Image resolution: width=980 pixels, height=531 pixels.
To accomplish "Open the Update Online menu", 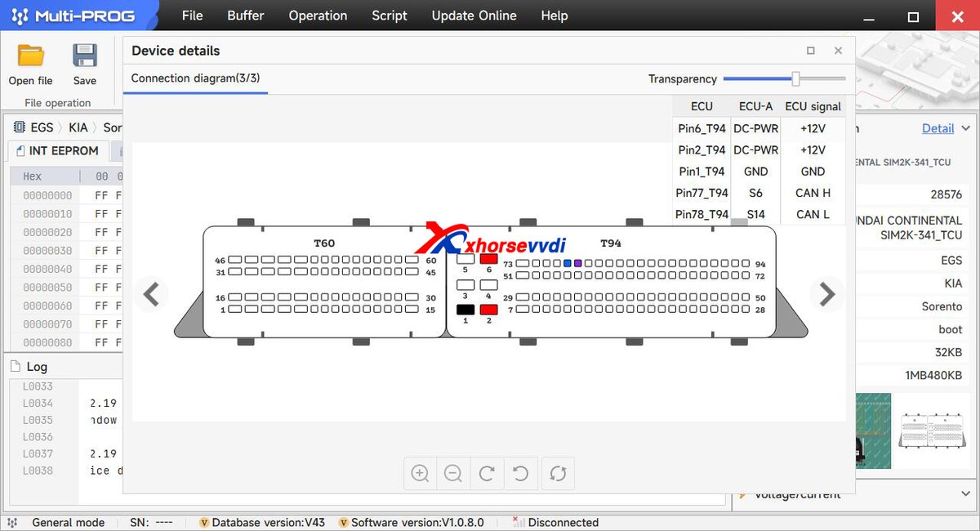I will (474, 16).
